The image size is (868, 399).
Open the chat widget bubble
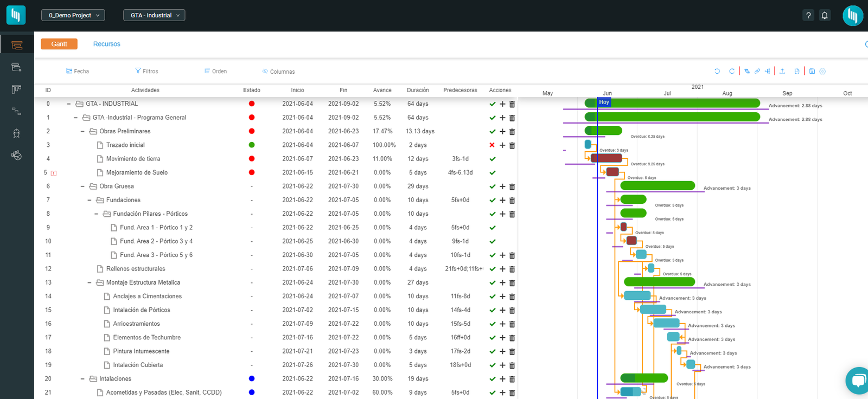858,381
